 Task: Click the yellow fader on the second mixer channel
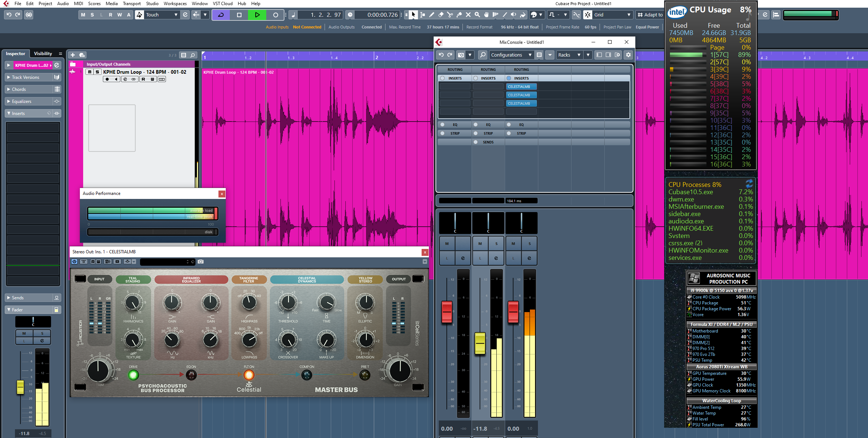click(480, 343)
